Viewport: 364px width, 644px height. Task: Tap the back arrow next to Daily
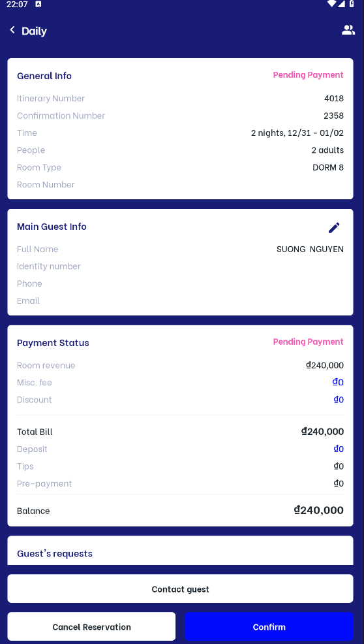click(12, 30)
